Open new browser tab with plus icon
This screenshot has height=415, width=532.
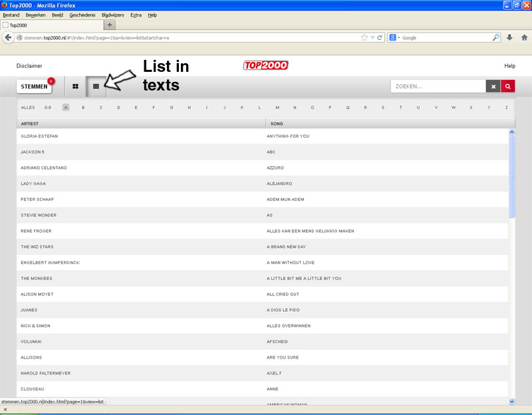tap(110, 25)
